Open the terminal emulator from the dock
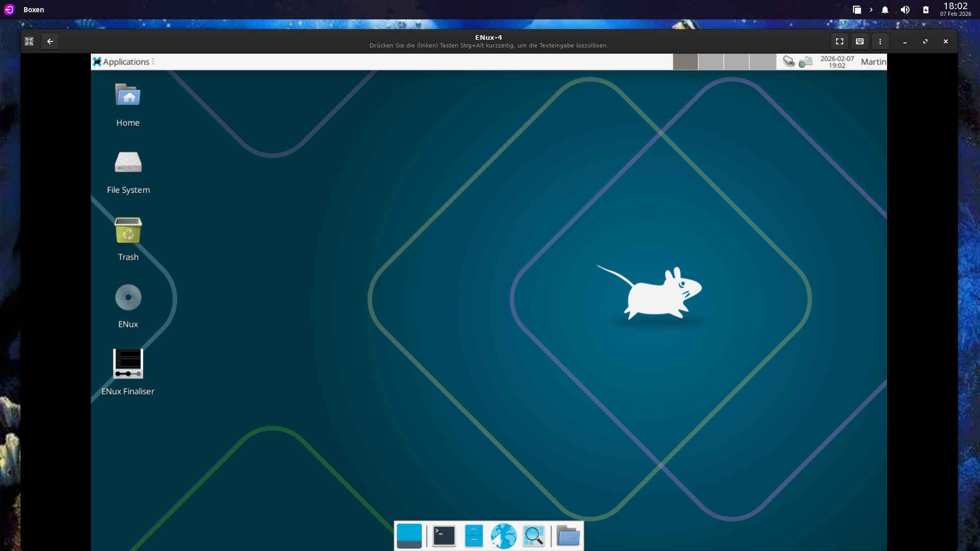The width and height of the screenshot is (980, 551). (444, 536)
